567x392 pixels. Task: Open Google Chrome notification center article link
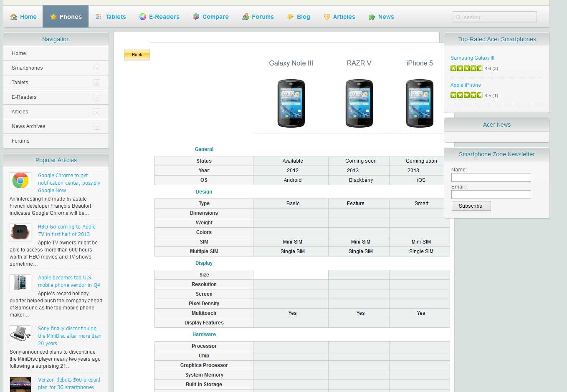(69, 183)
